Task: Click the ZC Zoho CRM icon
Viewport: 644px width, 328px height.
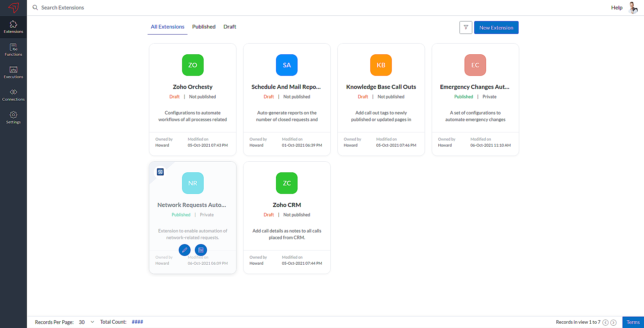Action: pos(287,183)
